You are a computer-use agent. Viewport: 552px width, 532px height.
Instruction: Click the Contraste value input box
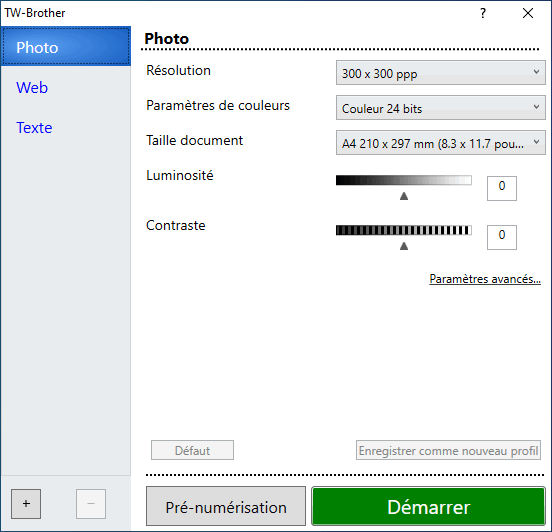(502, 237)
